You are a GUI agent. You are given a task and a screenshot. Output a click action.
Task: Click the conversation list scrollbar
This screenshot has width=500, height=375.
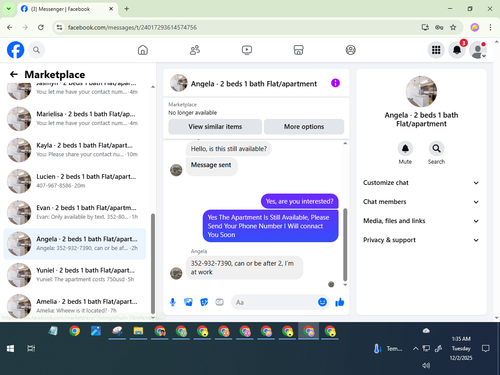pos(153,263)
